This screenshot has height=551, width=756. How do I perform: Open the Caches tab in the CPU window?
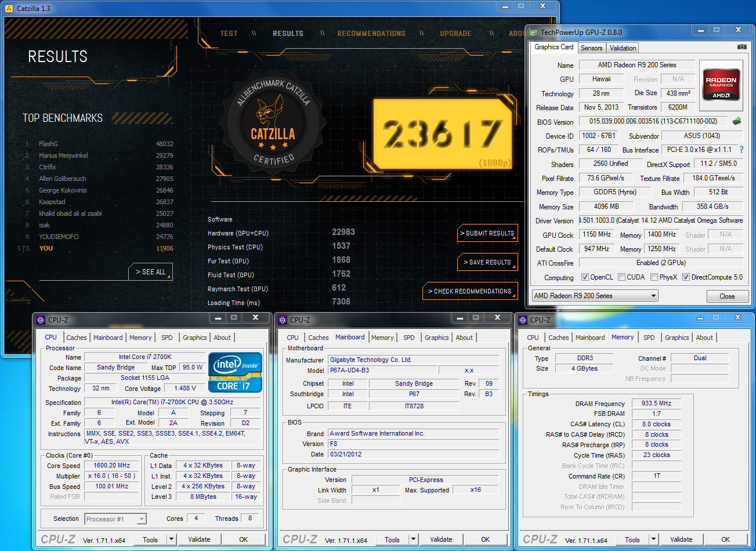point(77,338)
